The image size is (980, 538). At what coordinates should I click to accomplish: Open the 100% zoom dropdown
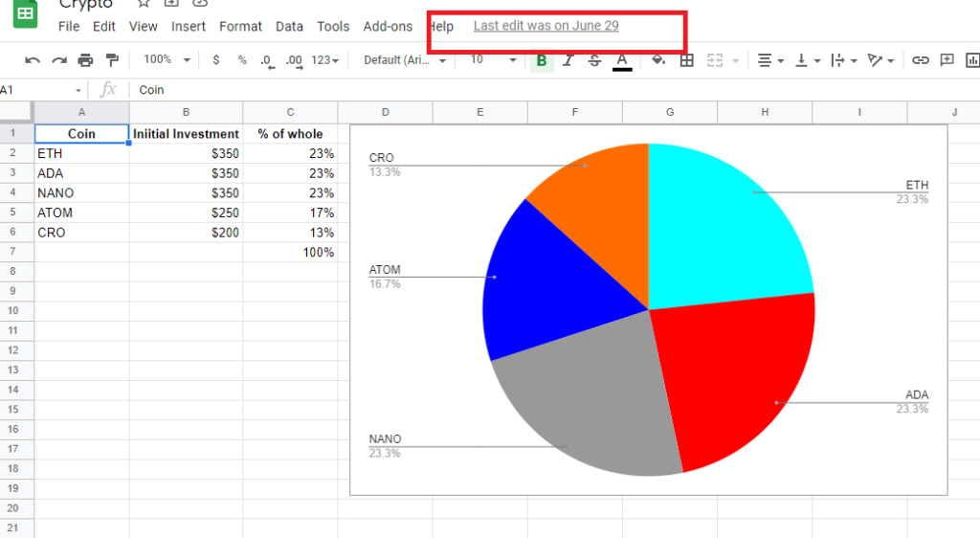click(167, 60)
